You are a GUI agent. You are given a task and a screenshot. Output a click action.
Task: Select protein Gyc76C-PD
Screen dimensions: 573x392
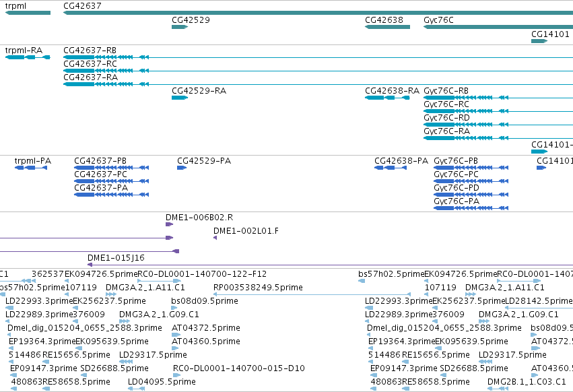[x=457, y=188]
